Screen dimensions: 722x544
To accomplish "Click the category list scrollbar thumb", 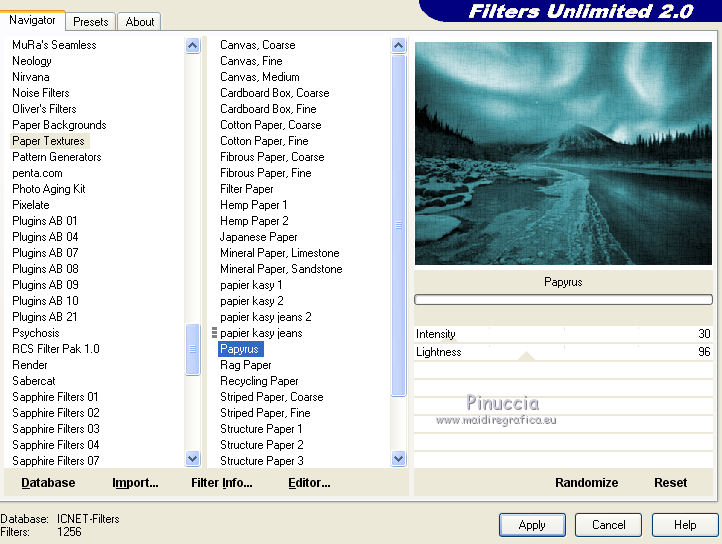I will point(192,349).
